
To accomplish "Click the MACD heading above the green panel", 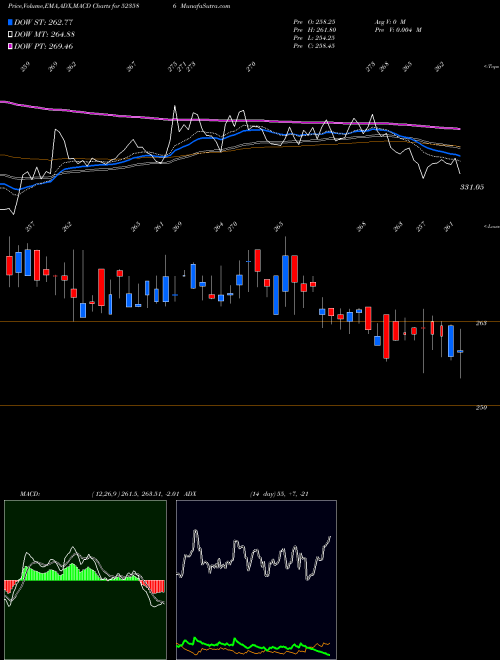I will [x=30, y=494].
